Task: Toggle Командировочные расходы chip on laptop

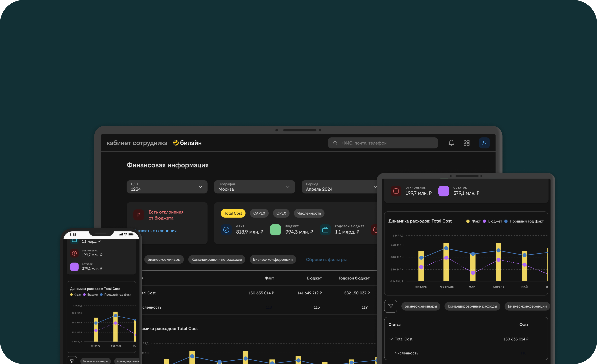Action: [x=217, y=260]
